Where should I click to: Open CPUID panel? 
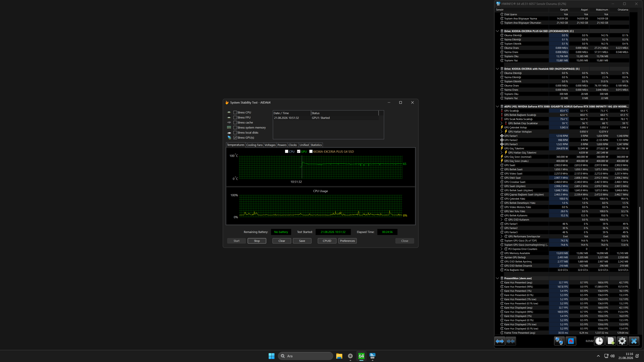327,241
